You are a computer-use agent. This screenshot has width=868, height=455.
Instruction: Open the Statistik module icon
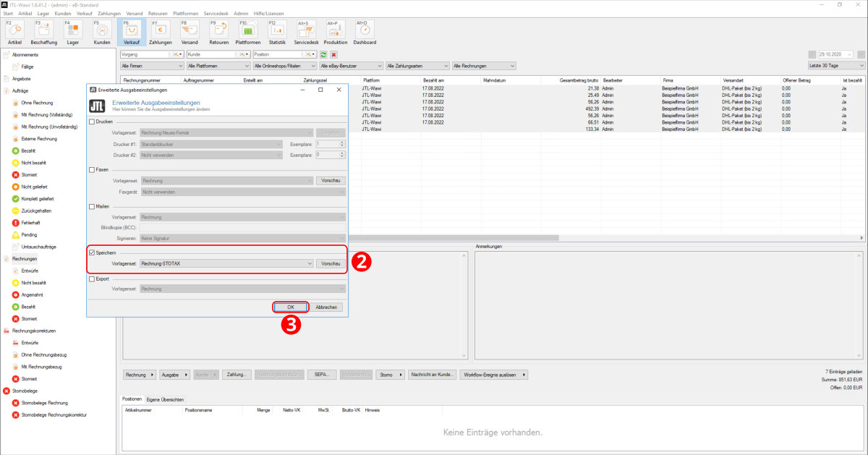tap(277, 32)
